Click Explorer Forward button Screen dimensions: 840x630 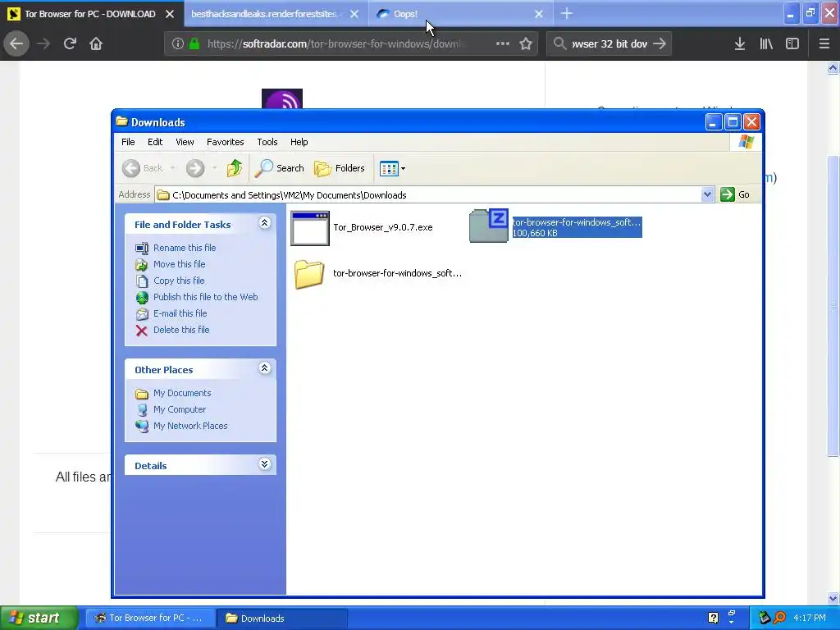(195, 168)
